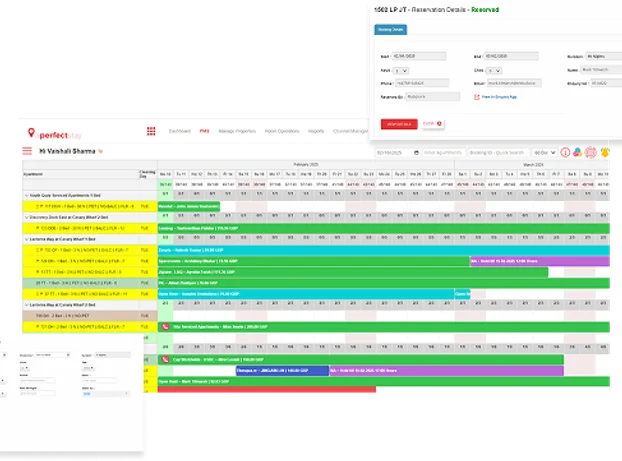Open the Channel Manager menu
This screenshot has width=622, height=461.
pos(351,131)
